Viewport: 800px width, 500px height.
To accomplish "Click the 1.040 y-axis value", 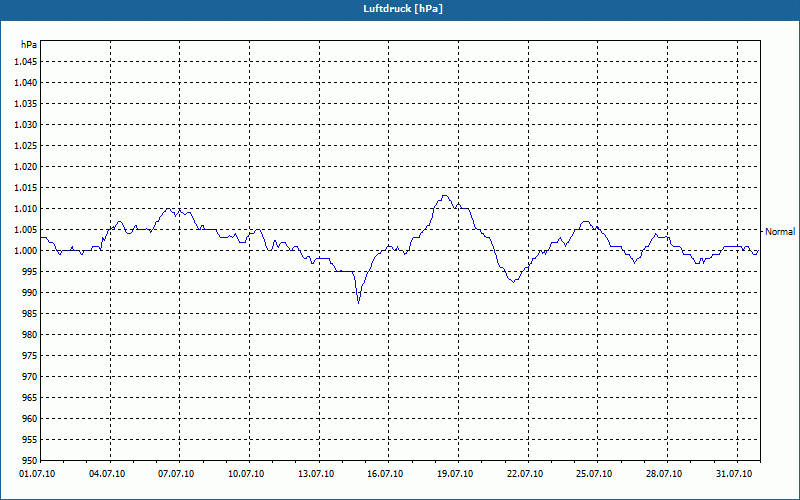I will pos(26,83).
